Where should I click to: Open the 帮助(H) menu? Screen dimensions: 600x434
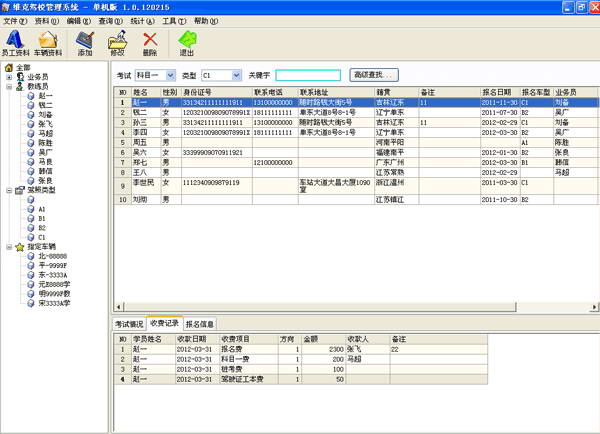click(x=206, y=21)
